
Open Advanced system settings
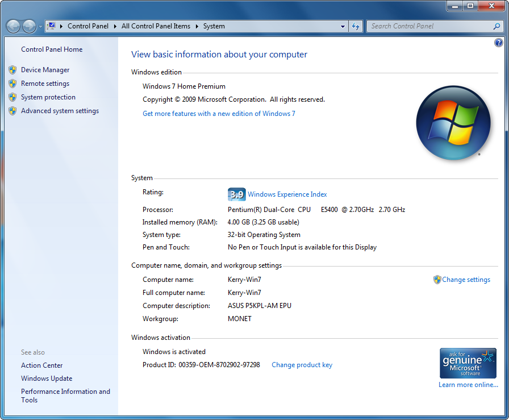60,111
